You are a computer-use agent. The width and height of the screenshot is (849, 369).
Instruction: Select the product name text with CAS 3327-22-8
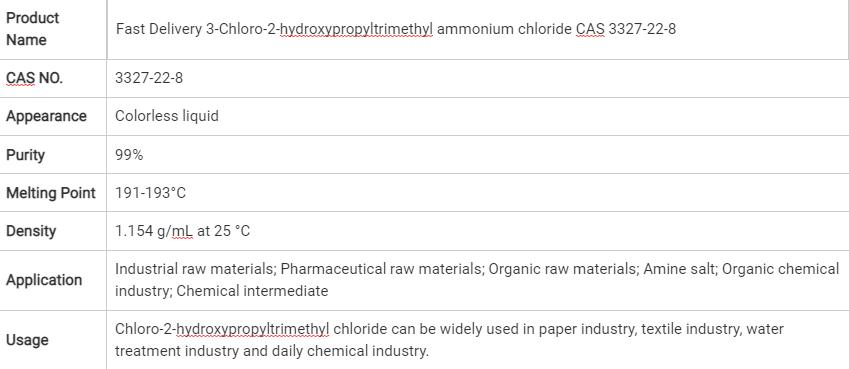396,29
